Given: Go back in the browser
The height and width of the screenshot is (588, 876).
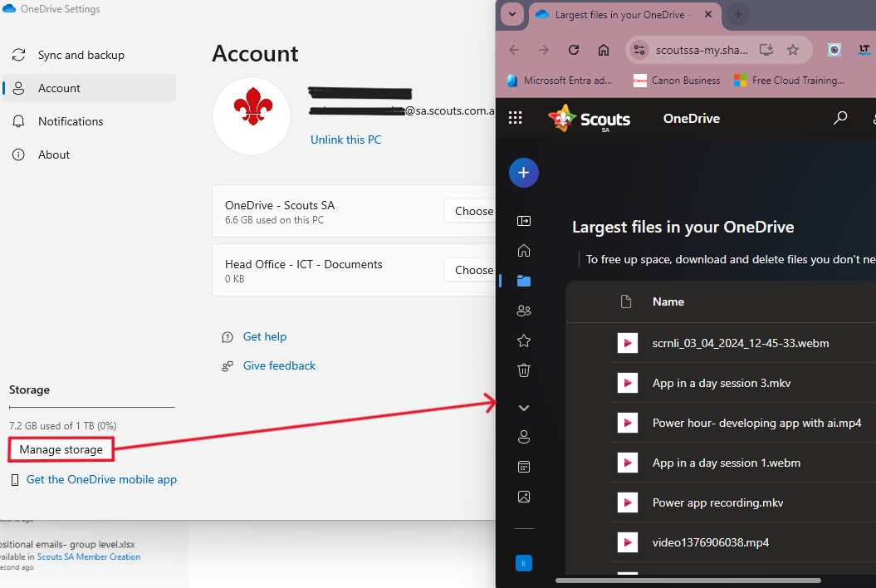Looking at the screenshot, I should click(x=514, y=50).
